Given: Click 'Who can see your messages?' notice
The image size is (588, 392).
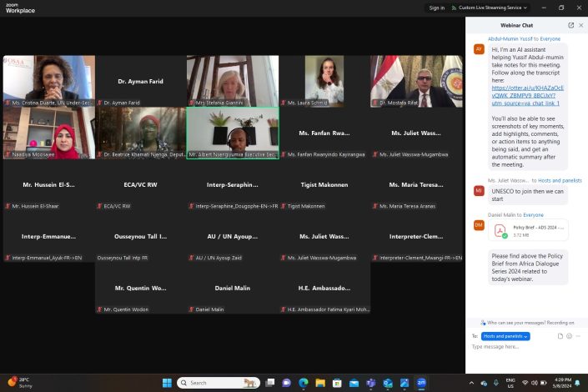Looking at the screenshot, I should (527, 322).
